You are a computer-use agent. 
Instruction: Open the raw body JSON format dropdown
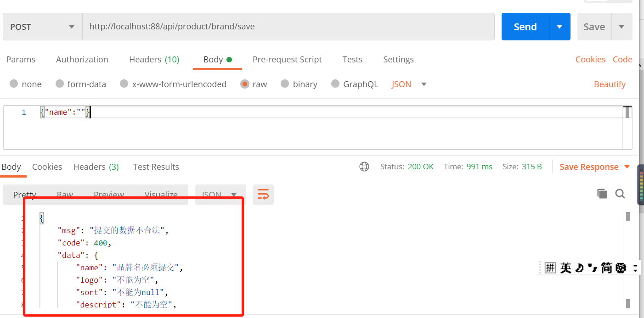[409, 84]
